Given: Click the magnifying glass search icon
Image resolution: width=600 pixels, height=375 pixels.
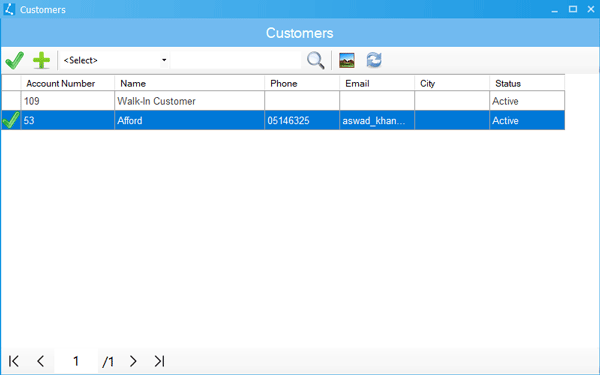Looking at the screenshot, I should point(316,60).
